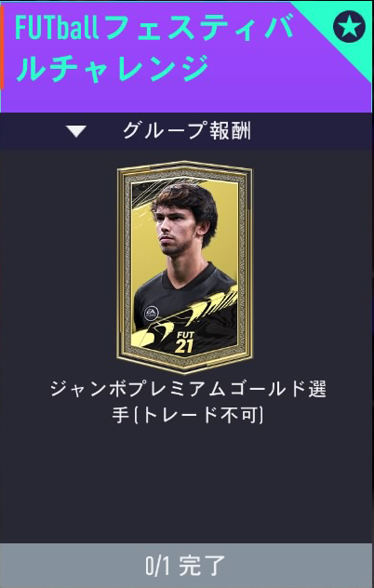The width and height of the screenshot is (374, 588).
Task: Click the EA Sports logo on the pack shirt
Action: [151, 314]
